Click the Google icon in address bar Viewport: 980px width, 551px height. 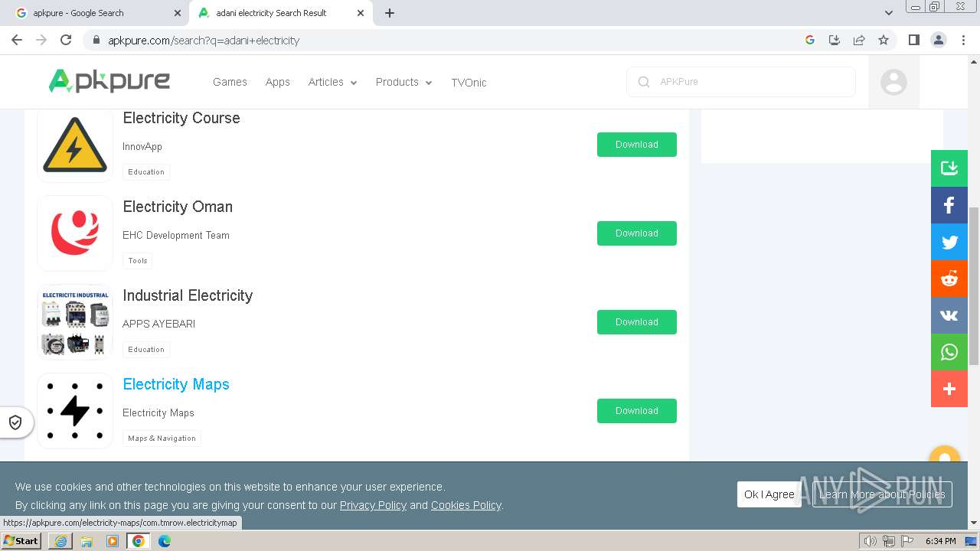pyautogui.click(x=810, y=40)
